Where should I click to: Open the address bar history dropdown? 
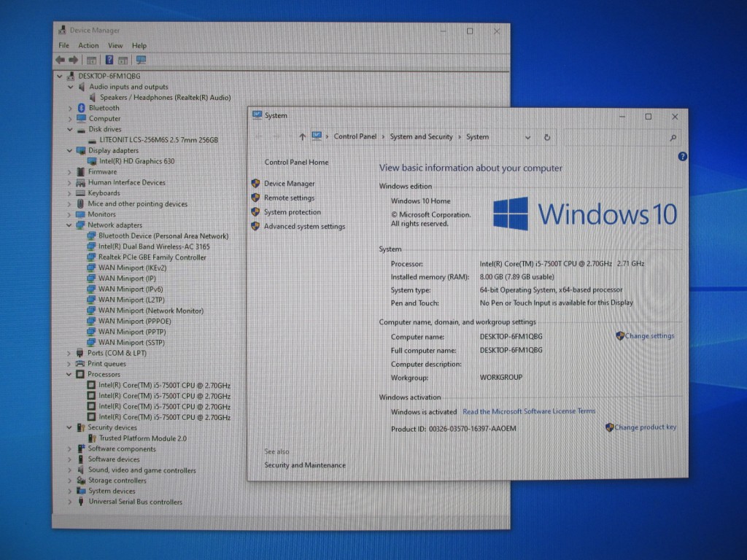point(528,138)
